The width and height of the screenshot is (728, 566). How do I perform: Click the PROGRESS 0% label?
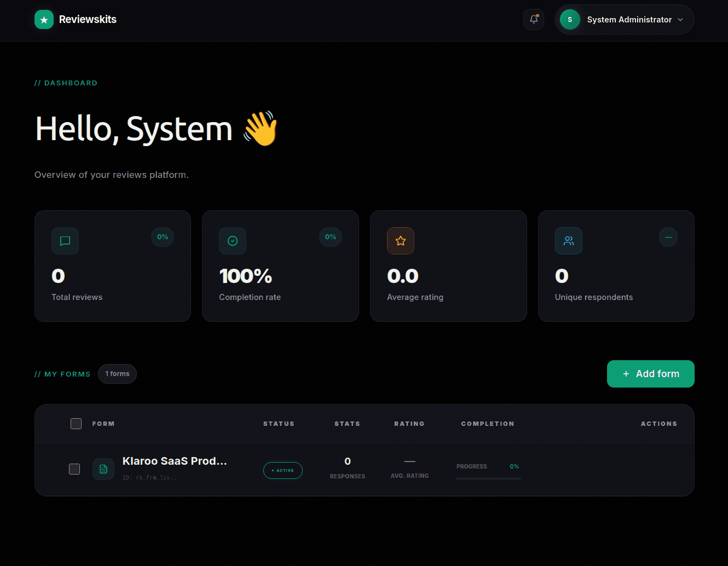[x=488, y=466]
